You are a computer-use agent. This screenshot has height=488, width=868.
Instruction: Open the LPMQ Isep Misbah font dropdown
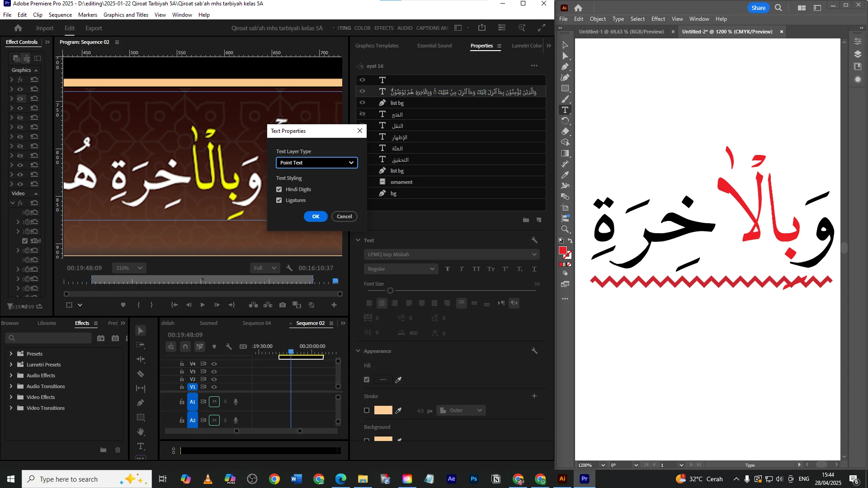coord(451,254)
